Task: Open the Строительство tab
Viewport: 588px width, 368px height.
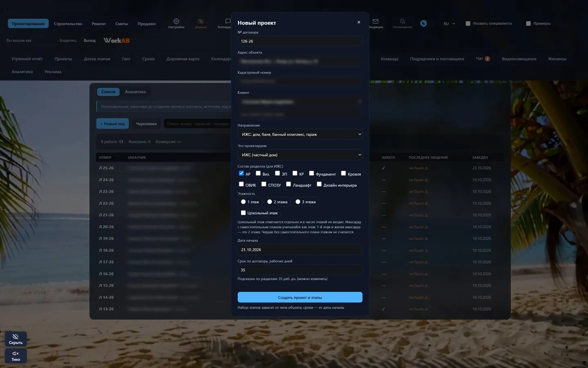Action: [68, 24]
